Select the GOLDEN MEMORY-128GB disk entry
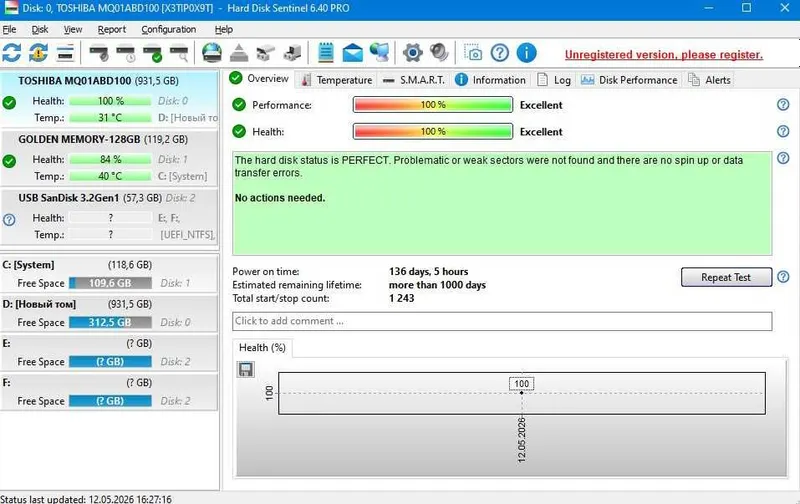 click(109, 158)
